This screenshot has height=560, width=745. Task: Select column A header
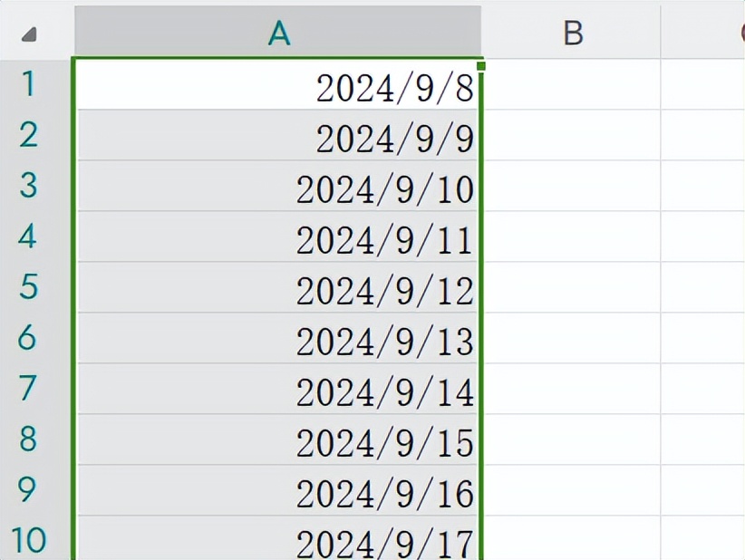click(x=278, y=32)
